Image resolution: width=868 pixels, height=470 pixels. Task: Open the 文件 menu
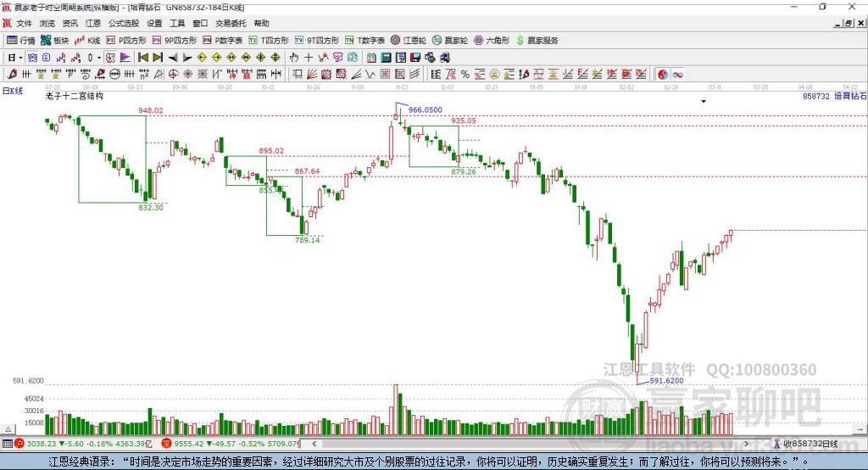[25, 23]
